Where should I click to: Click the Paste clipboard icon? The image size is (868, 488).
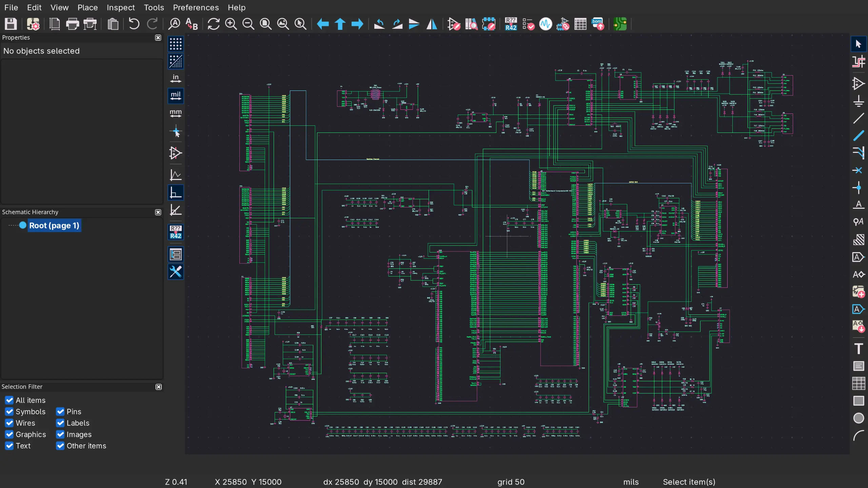(x=113, y=24)
